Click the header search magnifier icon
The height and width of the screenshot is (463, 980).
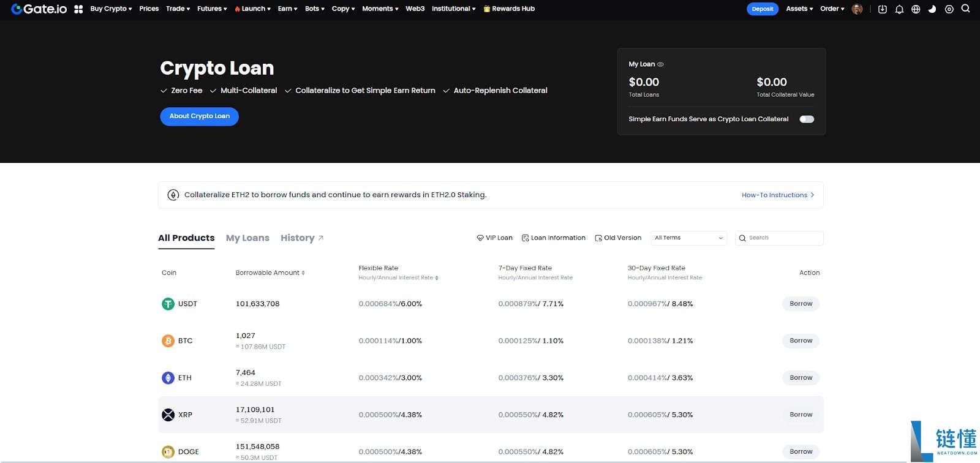tap(965, 9)
